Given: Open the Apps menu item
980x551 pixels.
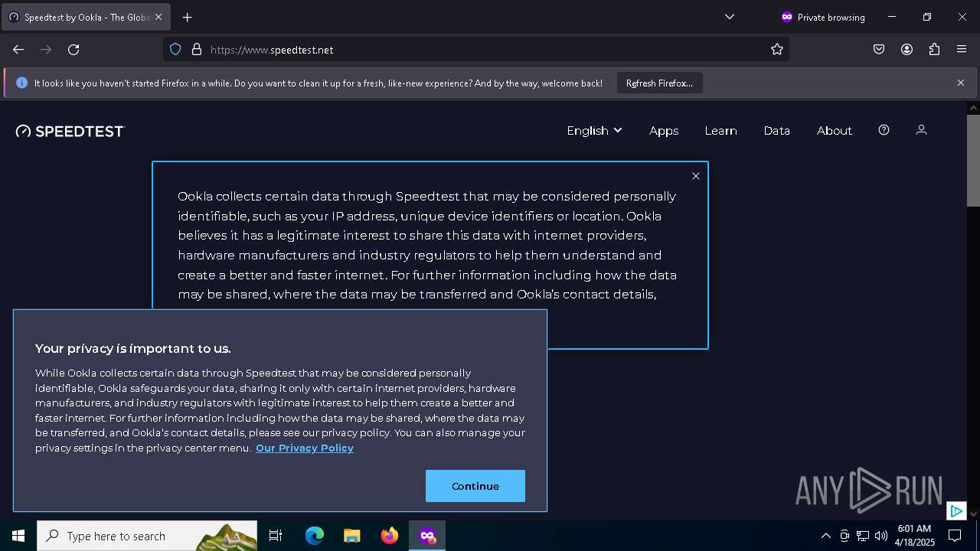Looking at the screenshot, I should [664, 131].
